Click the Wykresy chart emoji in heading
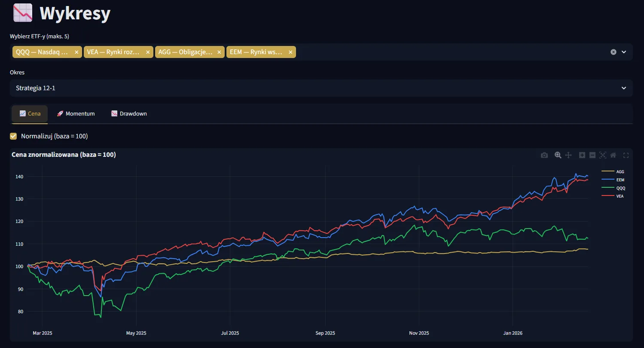 (x=23, y=13)
